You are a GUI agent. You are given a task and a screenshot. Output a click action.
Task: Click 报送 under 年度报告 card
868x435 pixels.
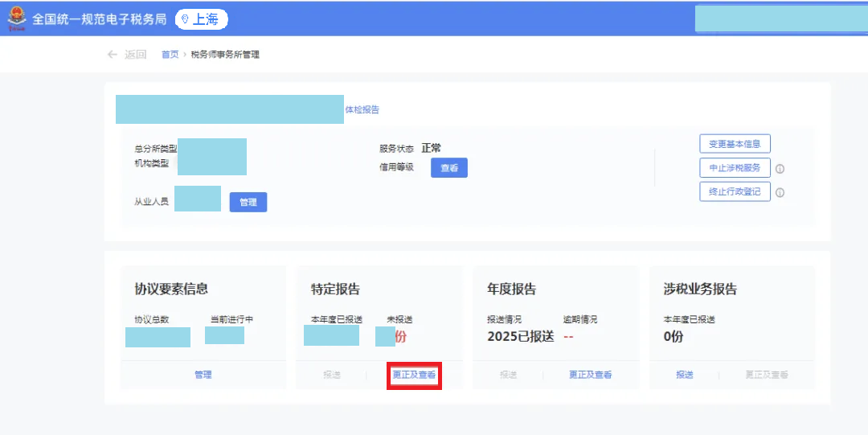click(508, 375)
